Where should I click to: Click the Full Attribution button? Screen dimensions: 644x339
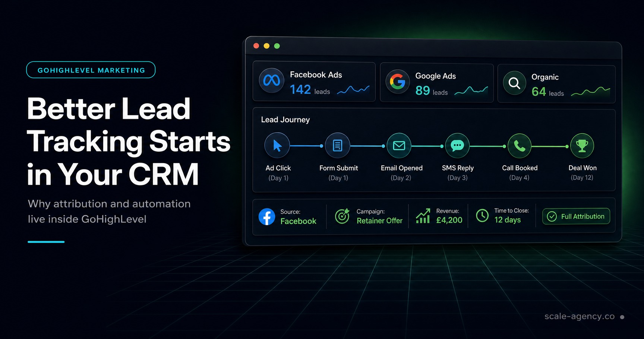click(x=576, y=216)
